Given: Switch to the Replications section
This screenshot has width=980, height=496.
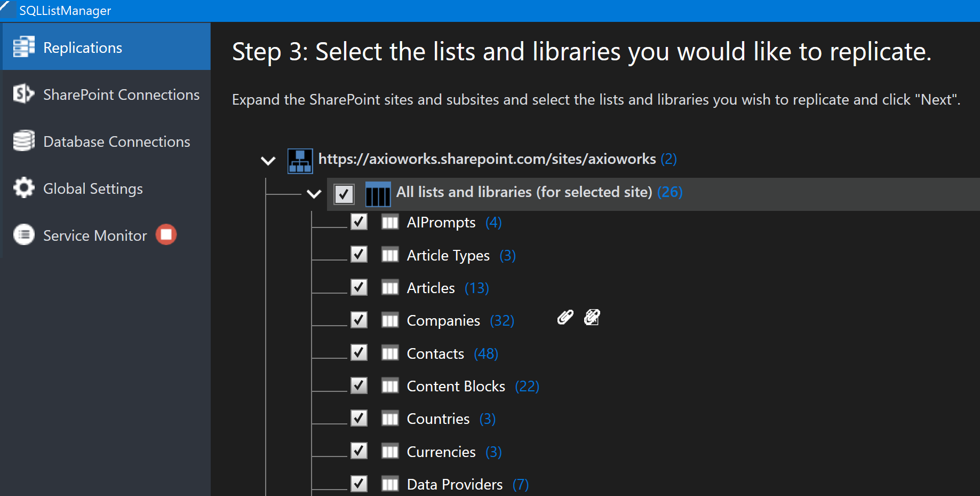Looking at the screenshot, I should 82,47.
